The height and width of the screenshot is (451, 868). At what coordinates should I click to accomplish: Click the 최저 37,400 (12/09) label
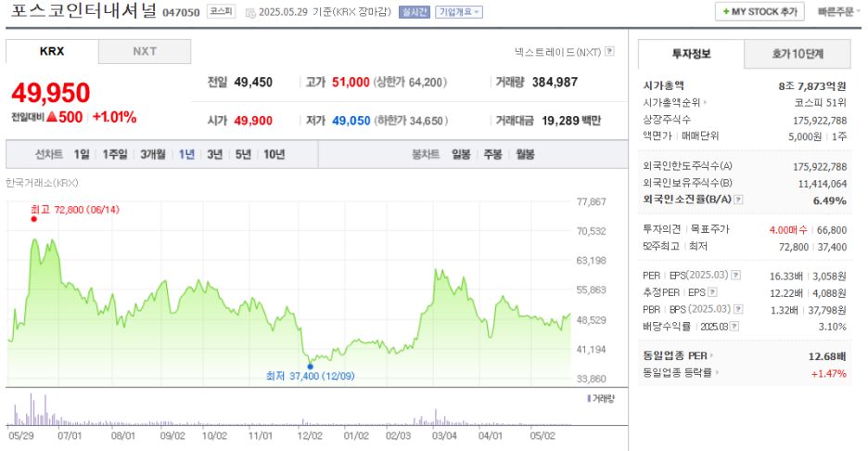[310, 376]
